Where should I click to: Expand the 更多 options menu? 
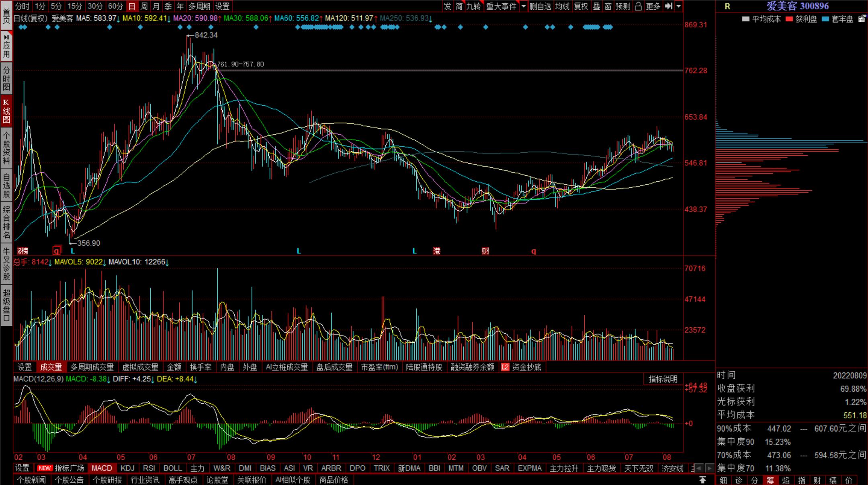pyautogui.click(x=653, y=6)
